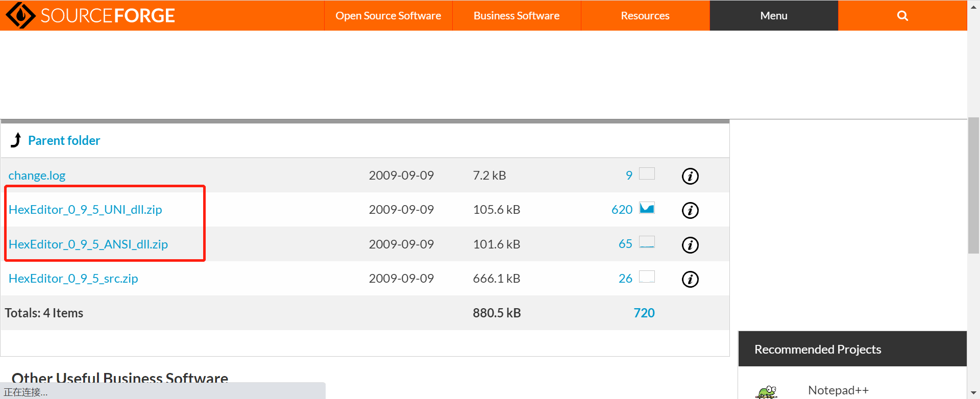
Task: Select the 101.6 kB size cell
Action: pyautogui.click(x=497, y=244)
